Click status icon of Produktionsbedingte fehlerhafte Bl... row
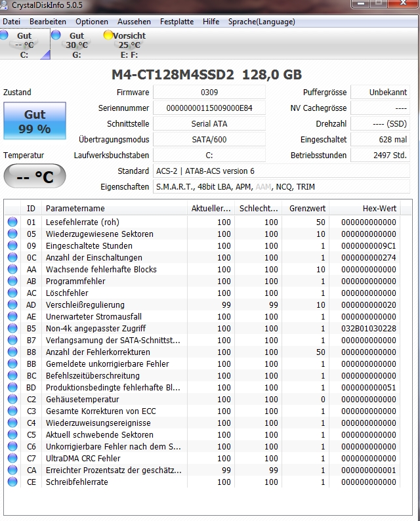Screen dimensions: 420x521 coord(12,387)
